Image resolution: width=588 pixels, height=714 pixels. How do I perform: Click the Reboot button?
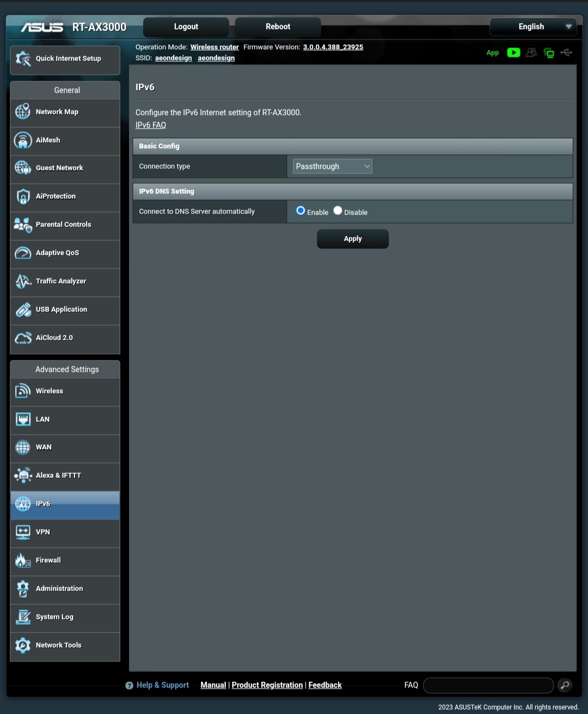pyautogui.click(x=278, y=27)
